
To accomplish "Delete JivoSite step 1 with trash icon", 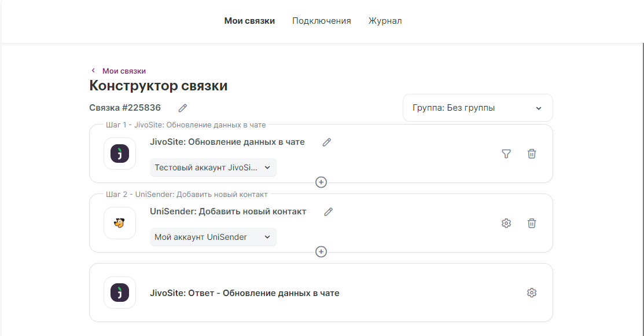I will (x=532, y=154).
